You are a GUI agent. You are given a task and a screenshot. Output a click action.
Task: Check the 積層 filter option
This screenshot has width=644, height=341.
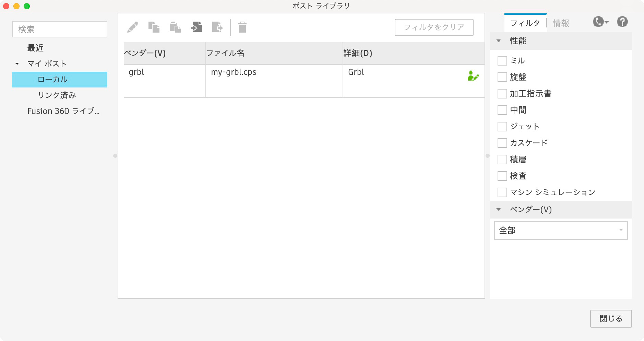[x=502, y=160]
